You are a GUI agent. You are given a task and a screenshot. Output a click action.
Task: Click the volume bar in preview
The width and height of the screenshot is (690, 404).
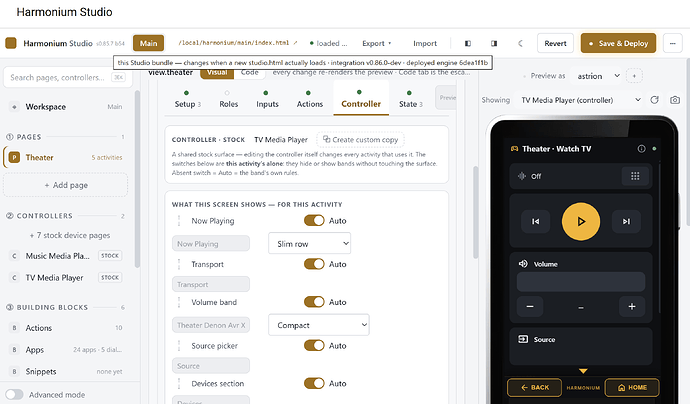(581, 282)
